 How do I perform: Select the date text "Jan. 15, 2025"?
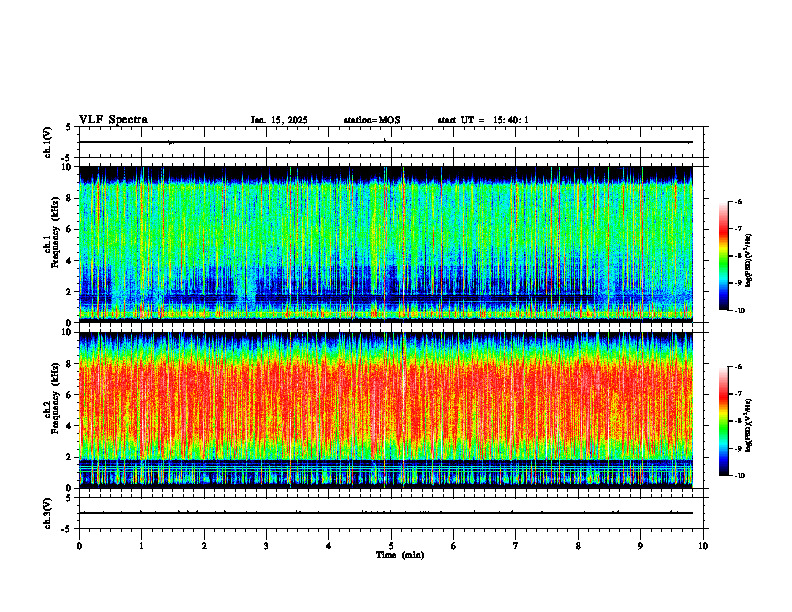279,120
